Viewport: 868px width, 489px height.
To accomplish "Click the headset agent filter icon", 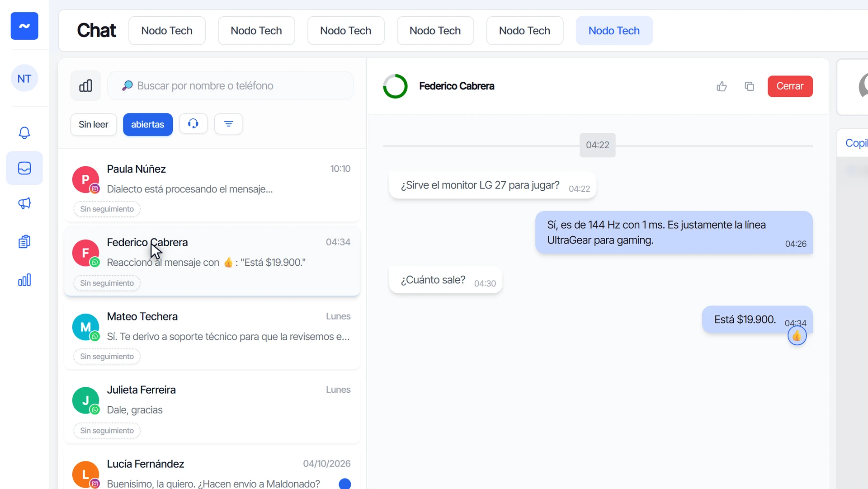I will coord(193,124).
